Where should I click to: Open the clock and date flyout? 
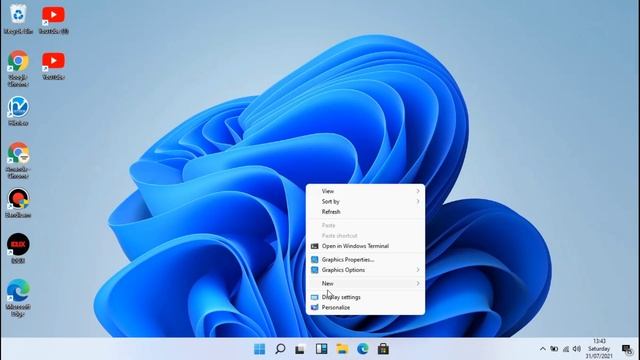[x=599, y=349]
